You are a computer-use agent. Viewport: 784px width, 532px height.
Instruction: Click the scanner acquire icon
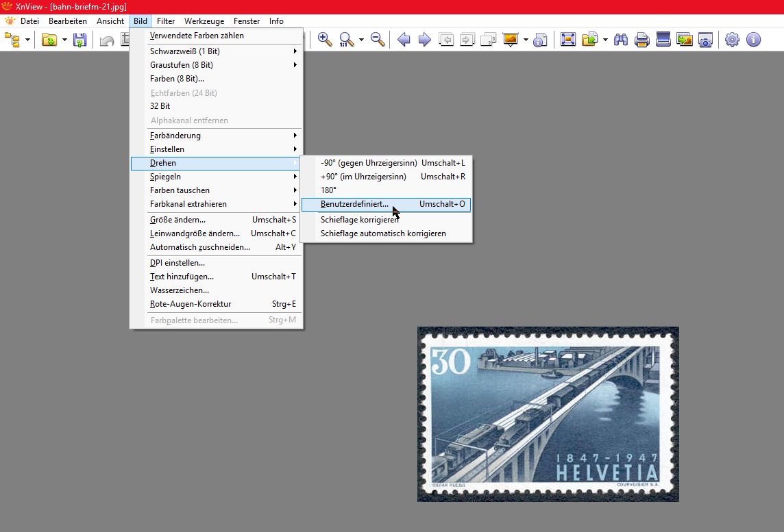pyautogui.click(x=663, y=40)
